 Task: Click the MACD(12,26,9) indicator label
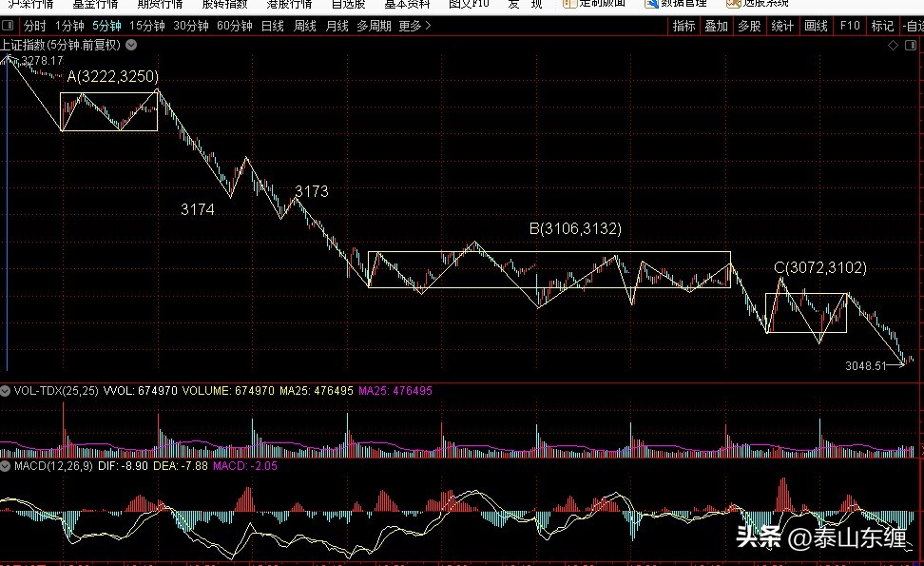(x=53, y=466)
